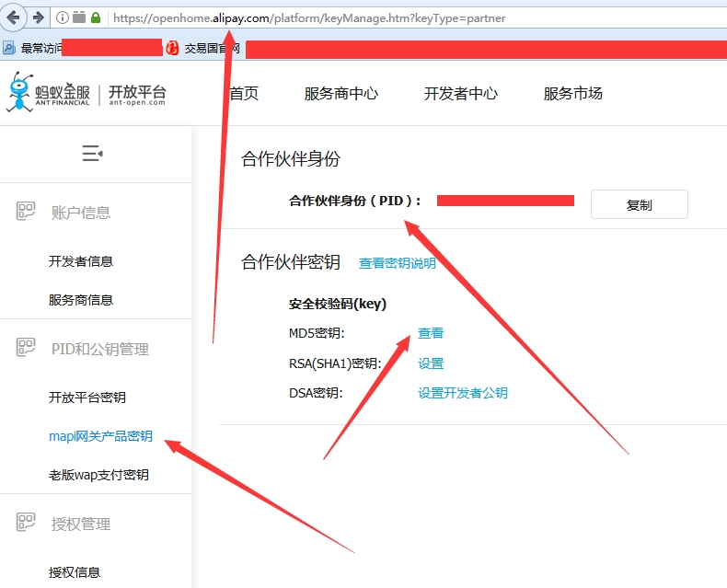Click the green padlock security icon
Screen dimensions: 727x588
click(96, 17)
